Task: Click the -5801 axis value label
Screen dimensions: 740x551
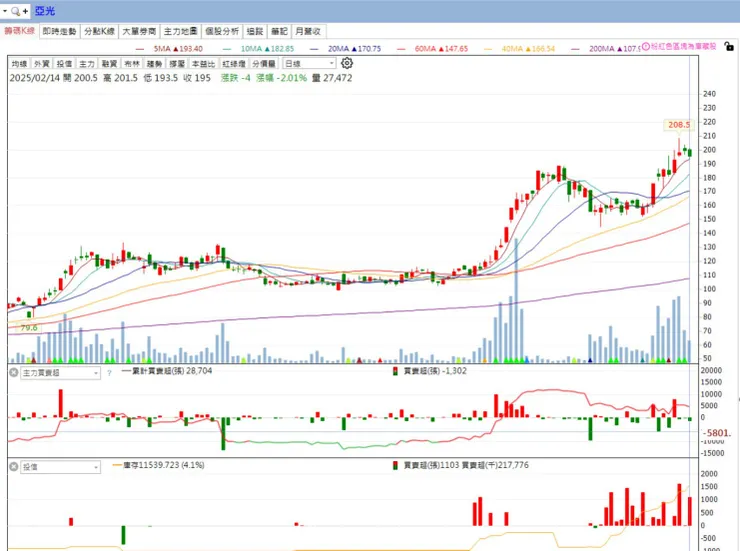Action: pos(716,433)
